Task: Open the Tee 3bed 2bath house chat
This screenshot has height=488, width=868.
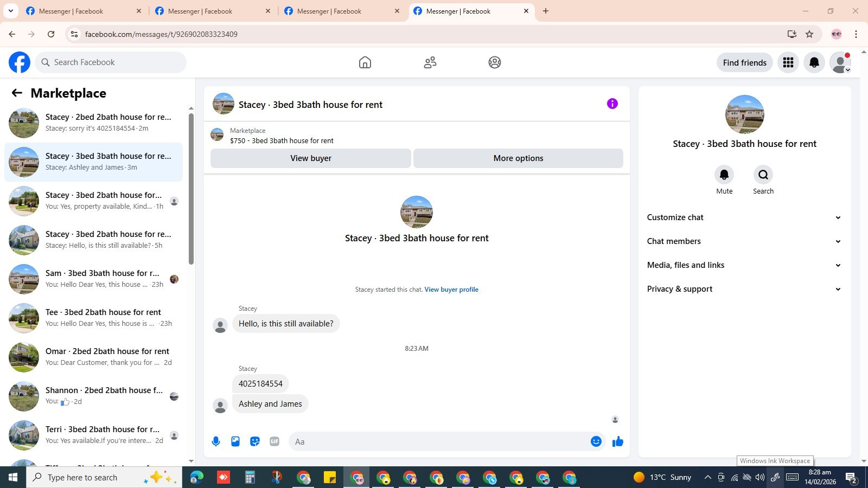Action: click(x=93, y=318)
